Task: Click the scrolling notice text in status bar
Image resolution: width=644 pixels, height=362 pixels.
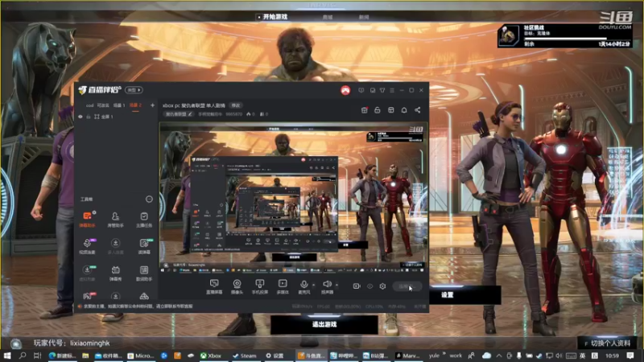Action: 138,306
